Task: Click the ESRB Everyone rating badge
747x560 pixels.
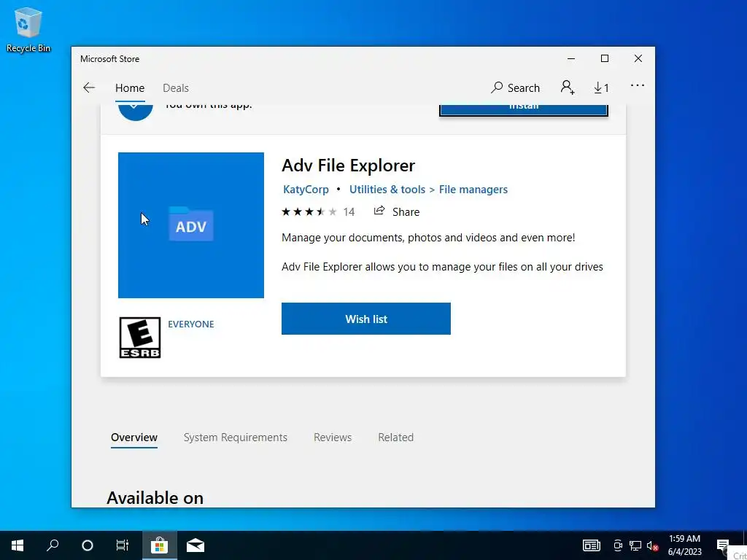Action: [x=139, y=338]
